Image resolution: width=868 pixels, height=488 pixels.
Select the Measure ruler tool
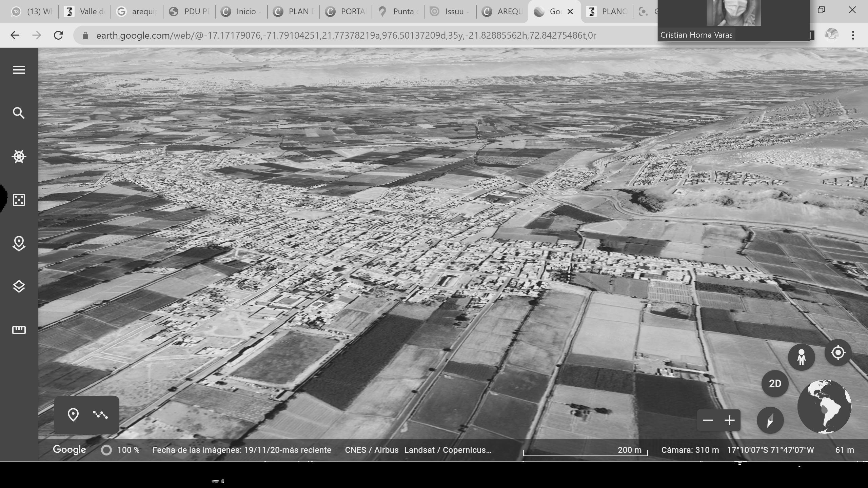19,330
